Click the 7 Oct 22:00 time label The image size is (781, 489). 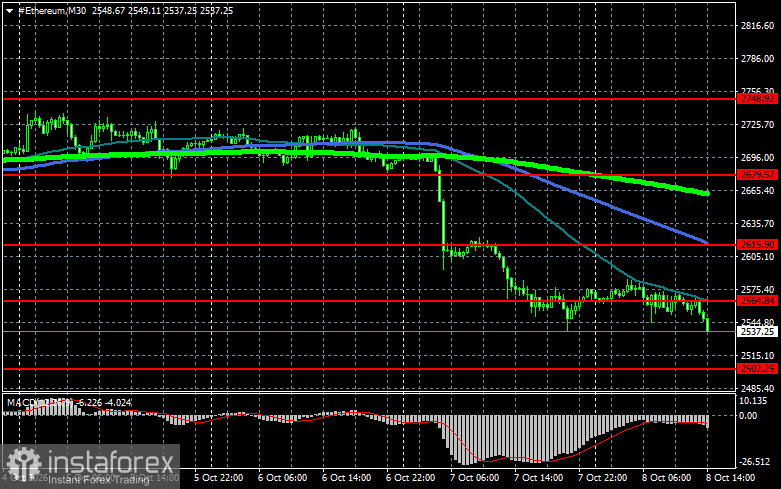[602, 478]
